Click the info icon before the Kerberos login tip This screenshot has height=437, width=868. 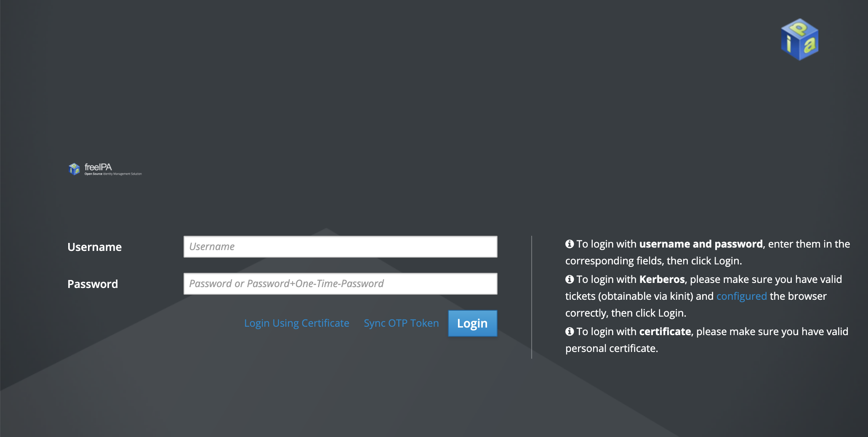pos(569,279)
